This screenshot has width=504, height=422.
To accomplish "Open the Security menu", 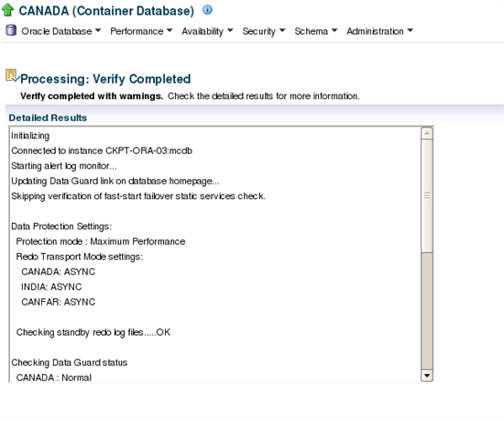I will pos(258,31).
